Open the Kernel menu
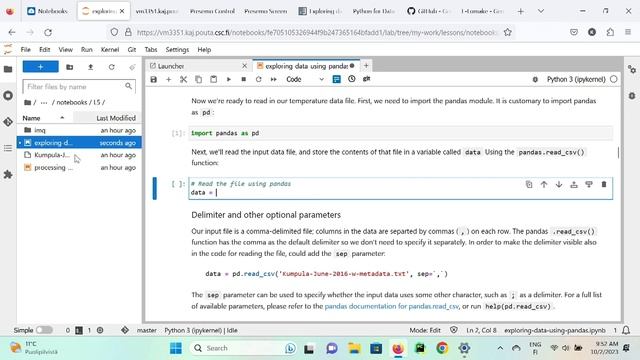The width and height of the screenshot is (640, 360). pyautogui.click(x=110, y=49)
